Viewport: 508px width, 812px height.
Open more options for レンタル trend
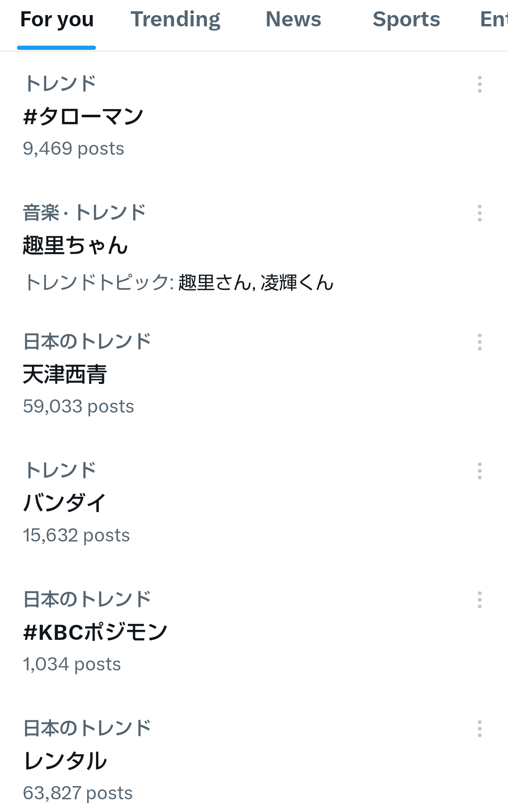coord(479,729)
